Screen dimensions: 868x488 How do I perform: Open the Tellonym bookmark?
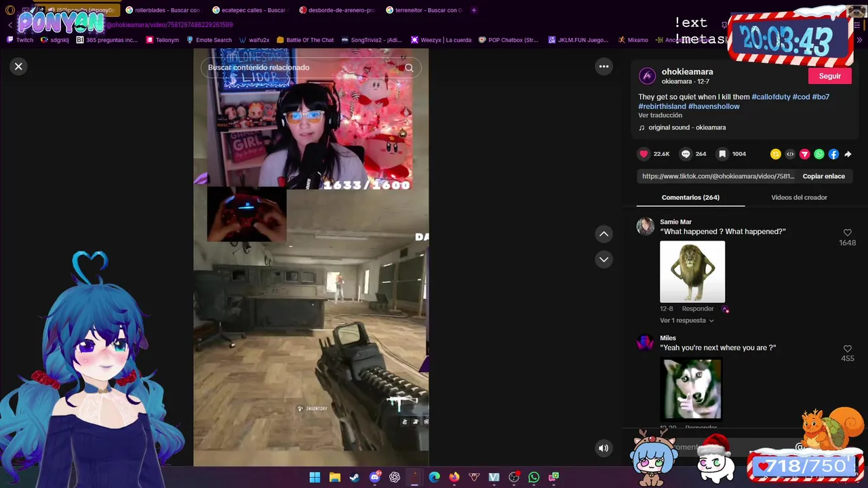pyautogui.click(x=163, y=40)
